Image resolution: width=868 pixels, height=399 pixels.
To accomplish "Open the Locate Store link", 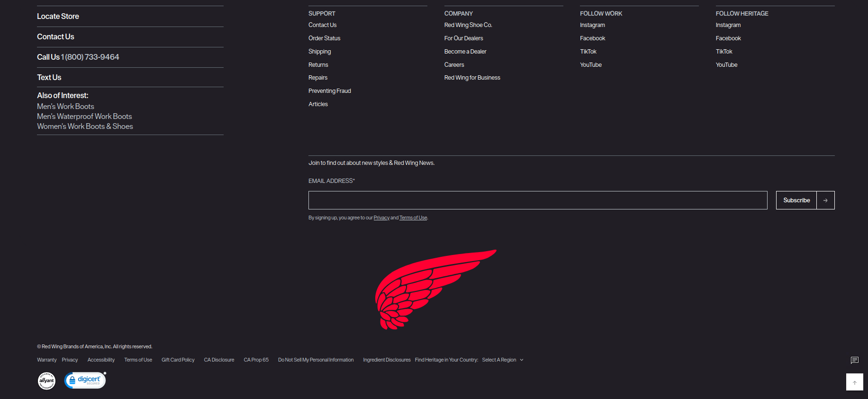I will point(58,17).
